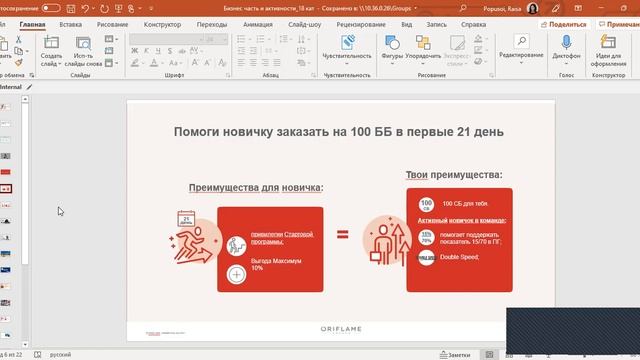Open the Фигуры shapes gallery
Image resolution: width=640 pixels, height=360 pixels.
click(392, 51)
